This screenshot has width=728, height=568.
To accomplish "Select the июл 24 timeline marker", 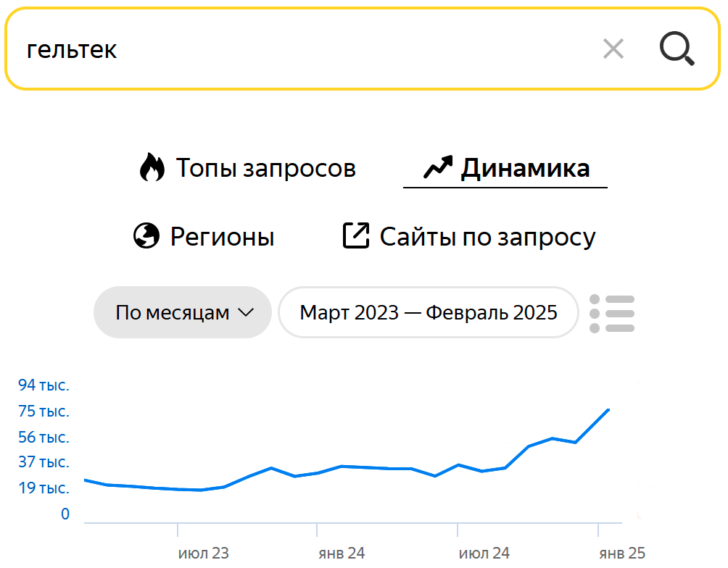I will click(x=484, y=554).
